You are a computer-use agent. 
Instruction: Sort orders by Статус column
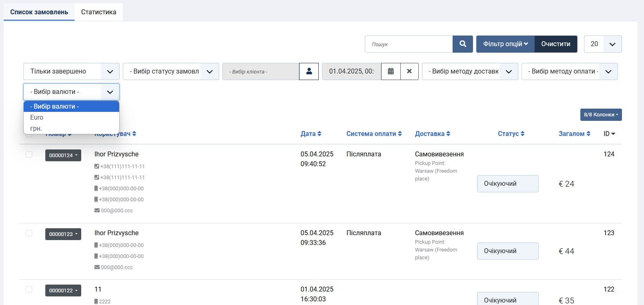(511, 134)
